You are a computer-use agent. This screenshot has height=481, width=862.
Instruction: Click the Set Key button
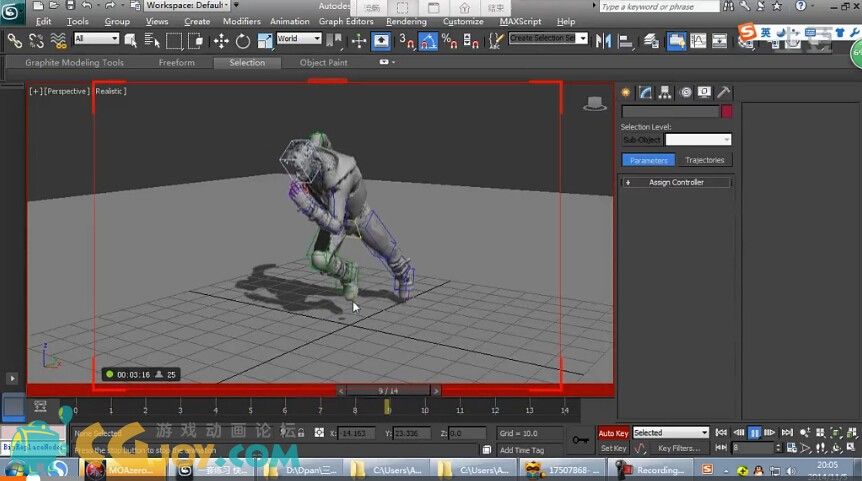tap(613, 449)
